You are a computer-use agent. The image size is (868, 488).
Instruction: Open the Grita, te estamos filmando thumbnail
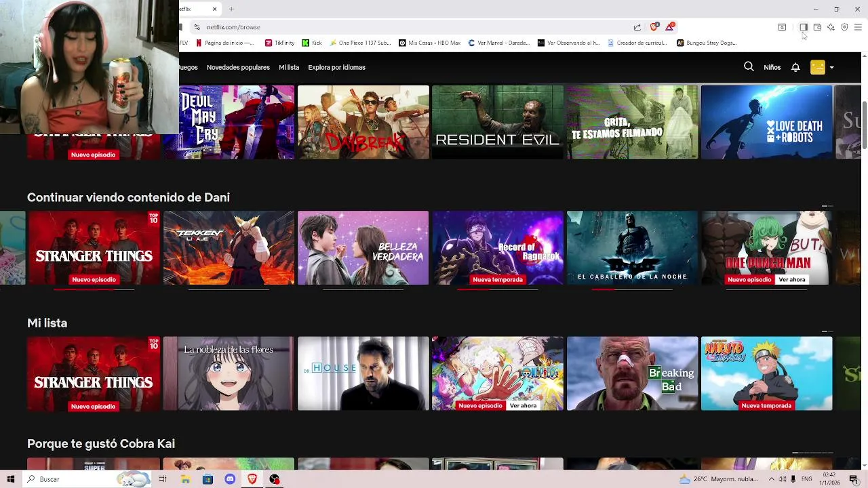632,122
